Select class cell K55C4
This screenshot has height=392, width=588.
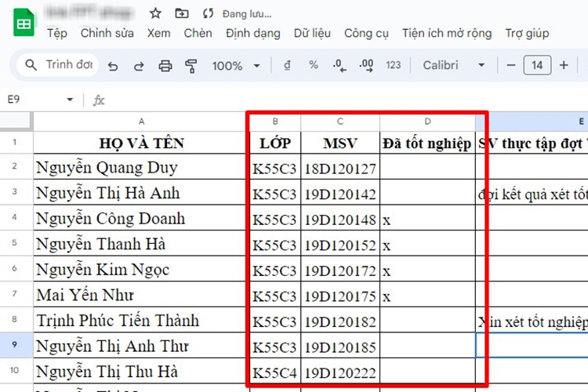click(275, 371)
